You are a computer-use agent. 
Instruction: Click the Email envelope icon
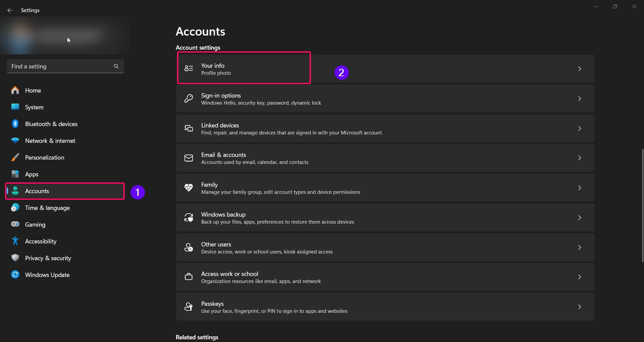tap(189, 158)
